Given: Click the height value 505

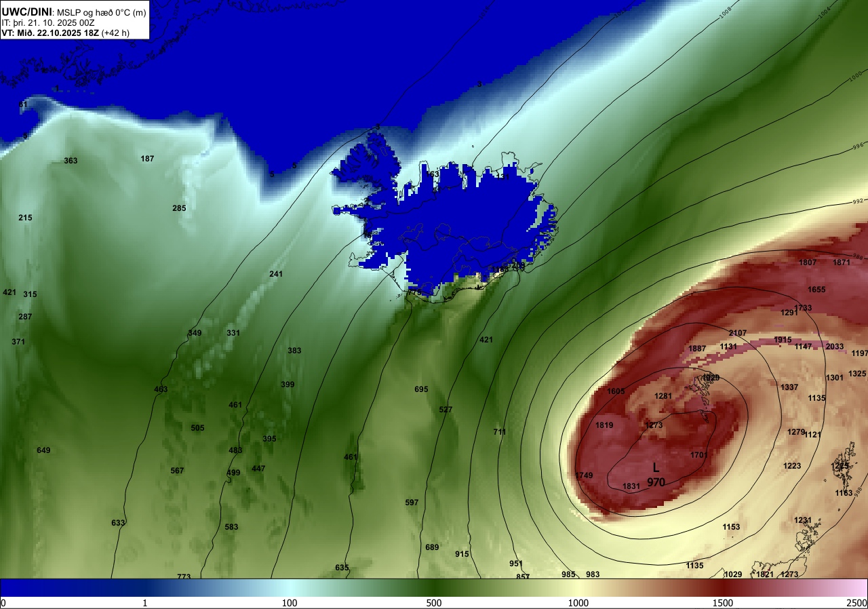Looking at the screenshot, I should point(197,428).
